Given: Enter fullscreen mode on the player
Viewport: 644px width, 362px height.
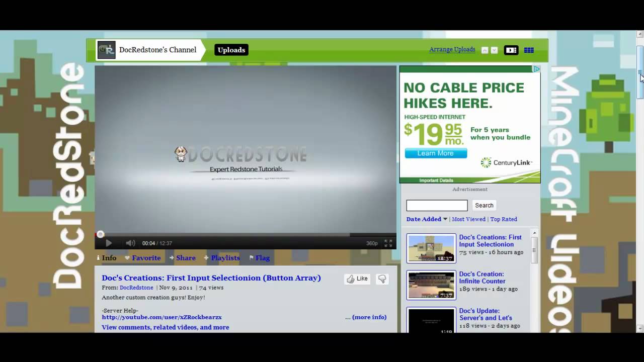Looking at the screenshot, I should 388,243.
